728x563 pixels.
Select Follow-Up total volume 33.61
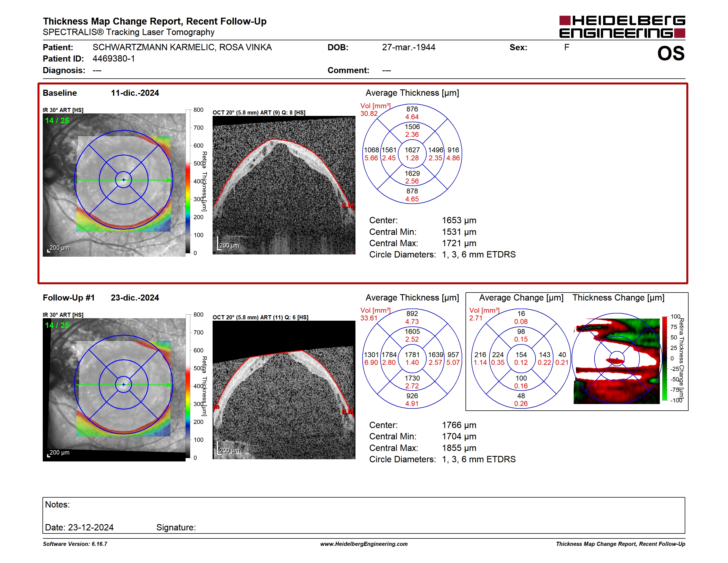[369, 318]
